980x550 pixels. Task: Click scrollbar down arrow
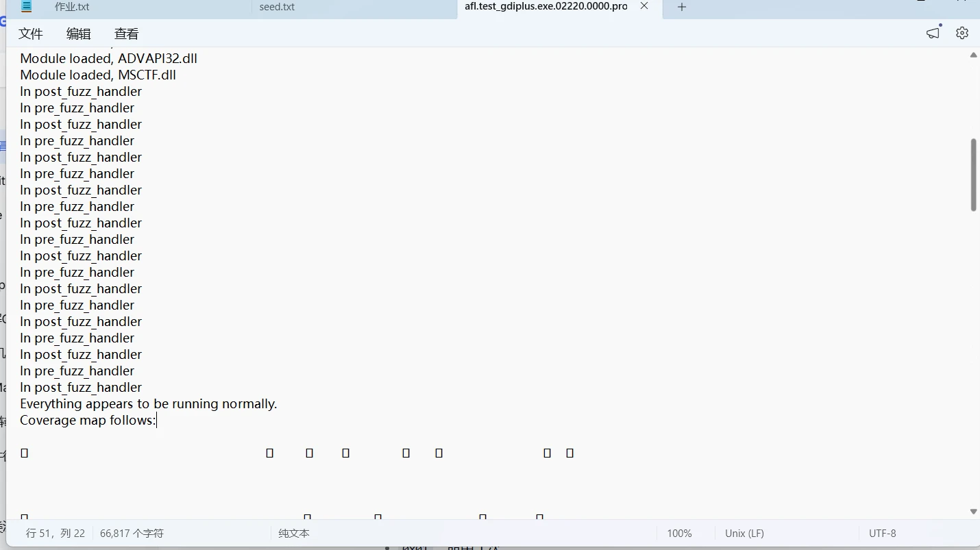point(973,512)
